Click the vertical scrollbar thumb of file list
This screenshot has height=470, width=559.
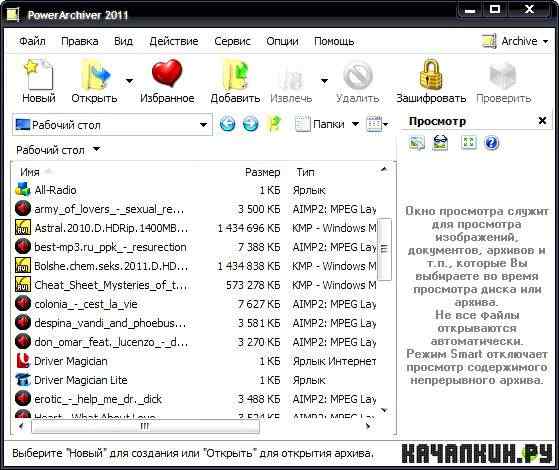(x=384, y=249)
